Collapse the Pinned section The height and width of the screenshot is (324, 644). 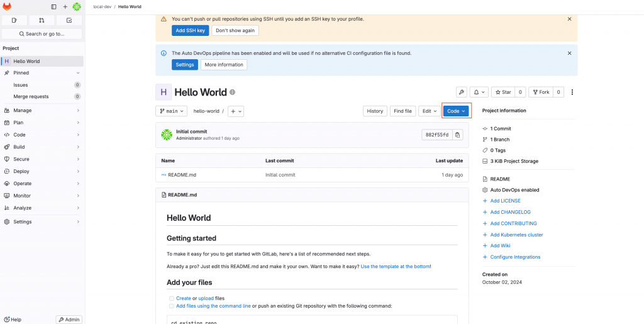click(x=42, y=73)
